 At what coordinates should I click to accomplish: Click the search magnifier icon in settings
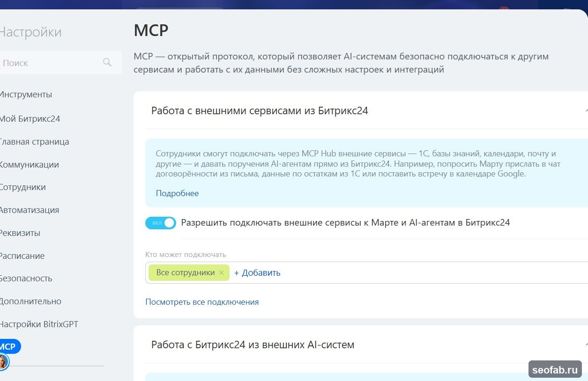107,62
